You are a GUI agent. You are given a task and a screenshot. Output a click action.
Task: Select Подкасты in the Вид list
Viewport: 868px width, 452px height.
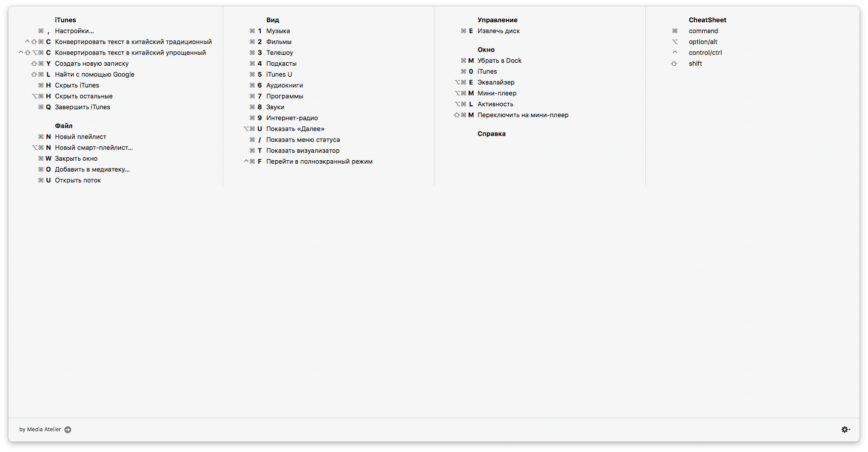[x=281, y=64]
